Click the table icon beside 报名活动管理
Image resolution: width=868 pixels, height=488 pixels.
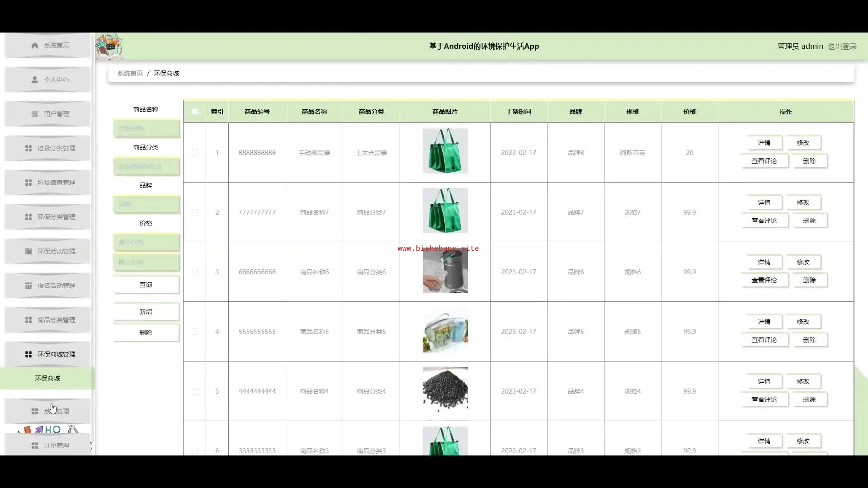(x=28, y=286)
